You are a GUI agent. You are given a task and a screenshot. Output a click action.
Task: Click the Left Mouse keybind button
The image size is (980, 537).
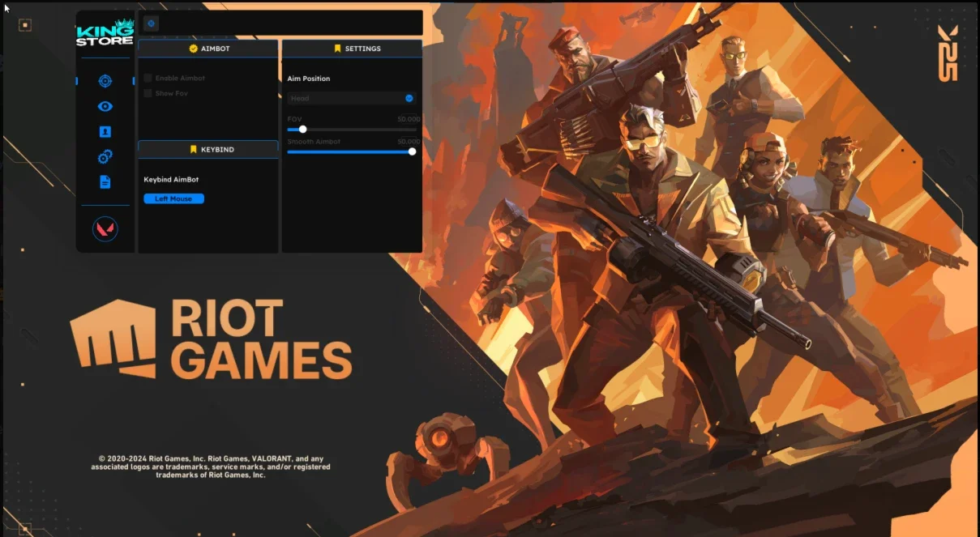(x=174, y=198)
